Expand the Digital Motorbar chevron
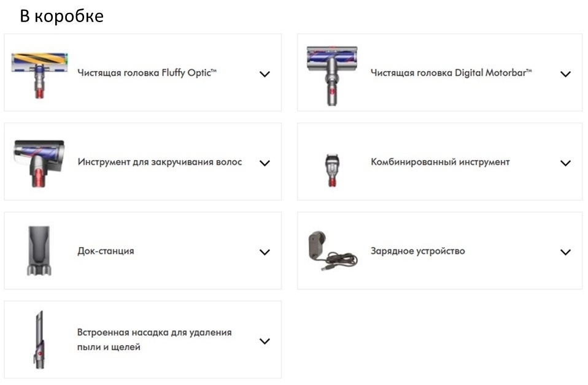 [x=565, y=74]
